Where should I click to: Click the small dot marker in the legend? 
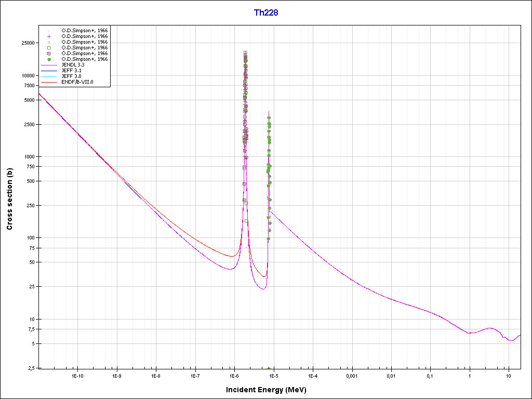coord(49,31)
